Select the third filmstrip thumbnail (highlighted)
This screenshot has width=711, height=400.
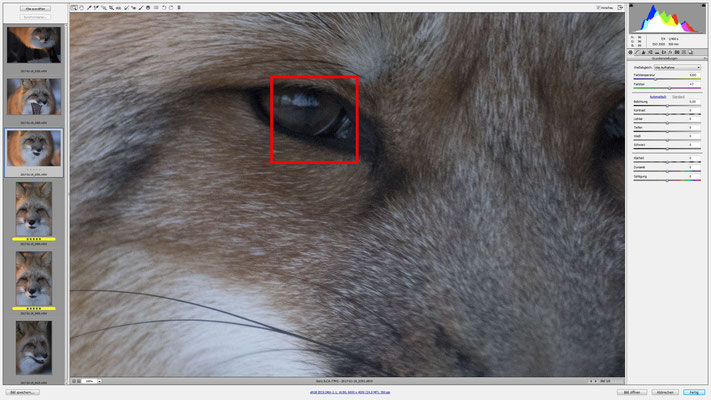tap(34, 148)
